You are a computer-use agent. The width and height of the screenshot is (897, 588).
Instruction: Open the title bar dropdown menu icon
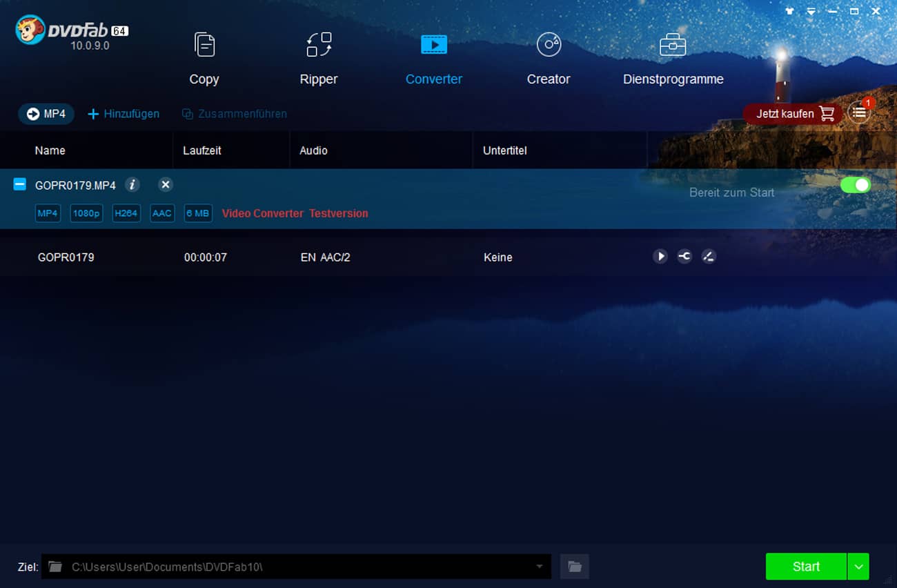811,11
